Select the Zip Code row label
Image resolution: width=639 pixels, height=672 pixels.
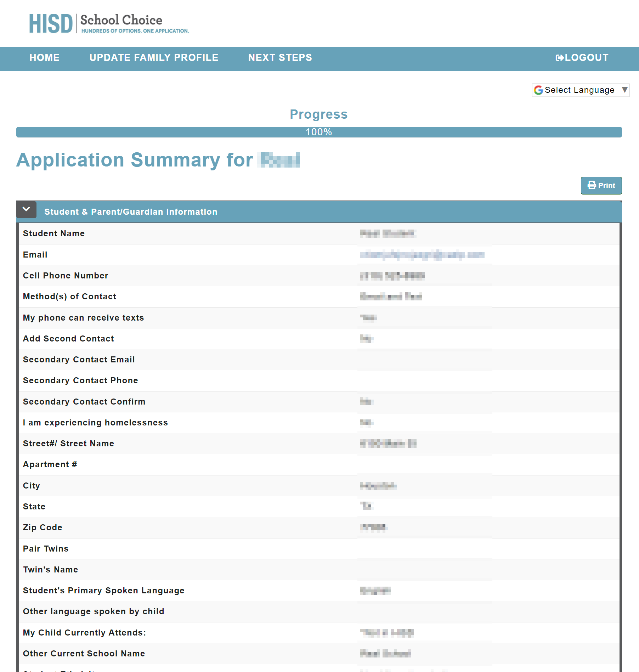[x=43, y=527]
